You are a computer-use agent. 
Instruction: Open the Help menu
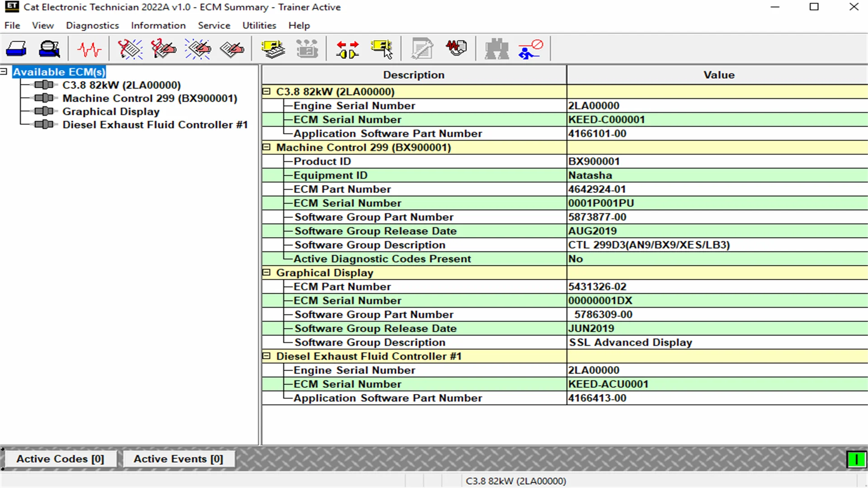[299, 25]
